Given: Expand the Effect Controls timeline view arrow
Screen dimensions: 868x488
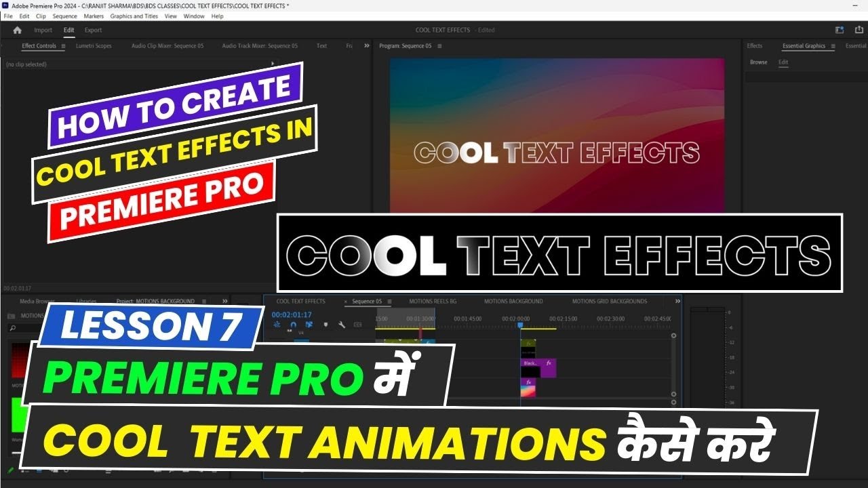Looking at the screenshot, I should pos(273,64).
